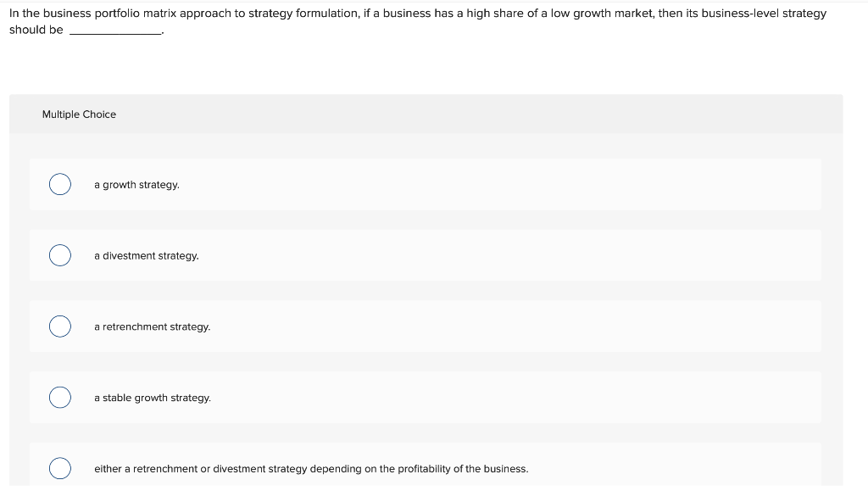Viewport: 868px width, 491px height.
Task: Click the words 'low growth market' in the question
Action: pyautogui.click(x=605, y=13)
